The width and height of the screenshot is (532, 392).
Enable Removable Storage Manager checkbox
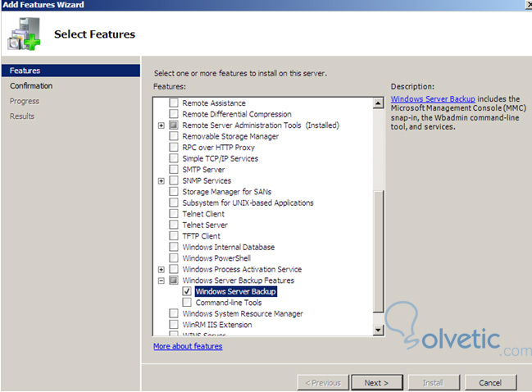click(x=174, y=136)
